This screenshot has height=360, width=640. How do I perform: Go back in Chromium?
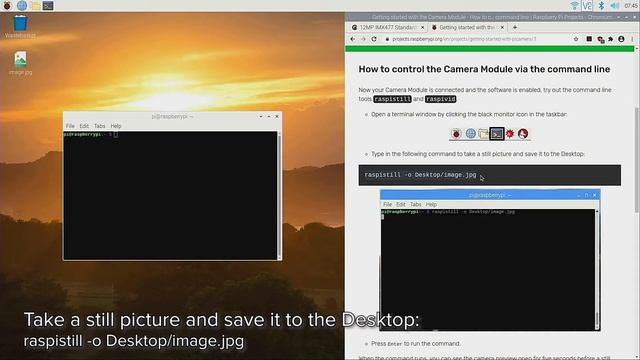353,39
